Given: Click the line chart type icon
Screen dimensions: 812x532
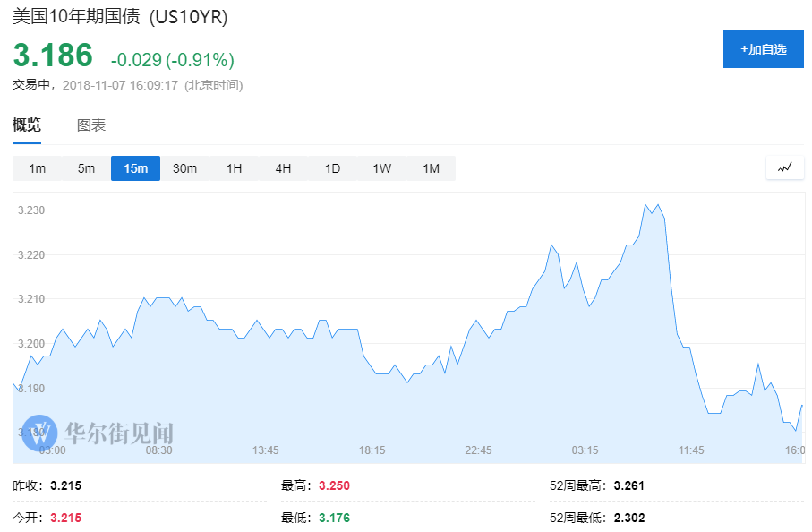Looking at the screenshot, I should (x=784, y=167).
